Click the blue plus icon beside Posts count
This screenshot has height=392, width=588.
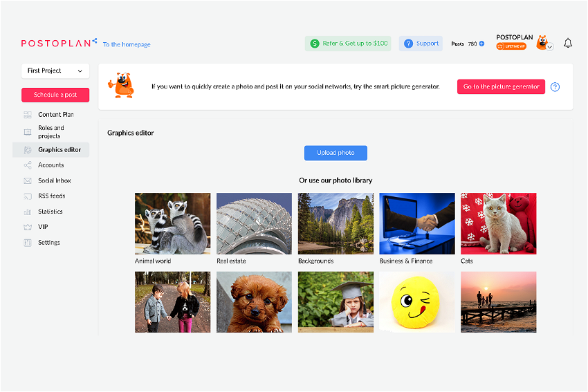click(x=481, y=44)
